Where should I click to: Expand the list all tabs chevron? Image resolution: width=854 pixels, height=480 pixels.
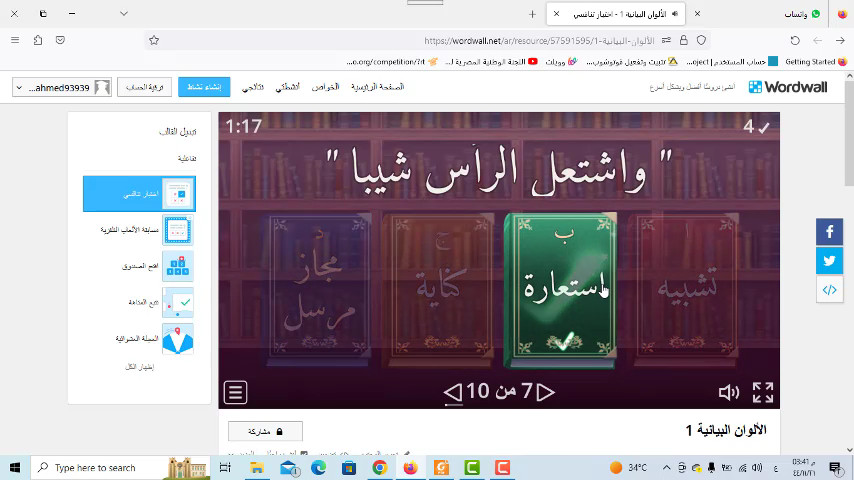(x=124, y=14)
